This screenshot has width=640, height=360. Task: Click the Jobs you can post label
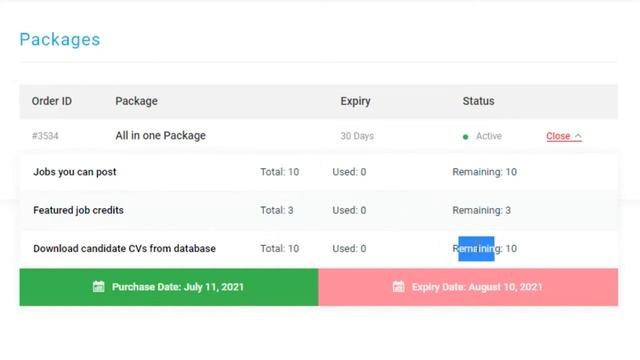pyautogui.click(x=75, y=172)
